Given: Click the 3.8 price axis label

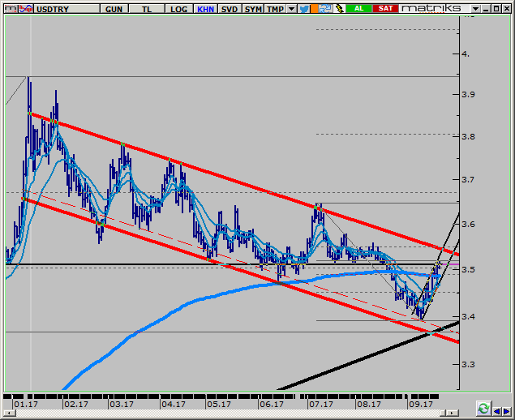Looking at the screenshot, I should [x=468, y=136].
